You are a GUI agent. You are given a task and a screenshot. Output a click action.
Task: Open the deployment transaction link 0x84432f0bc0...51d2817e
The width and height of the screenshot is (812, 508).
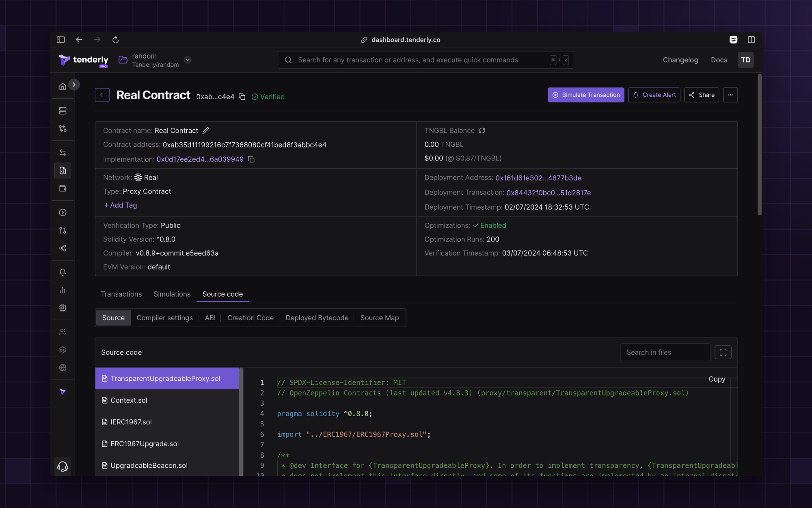tap(549, 193)
